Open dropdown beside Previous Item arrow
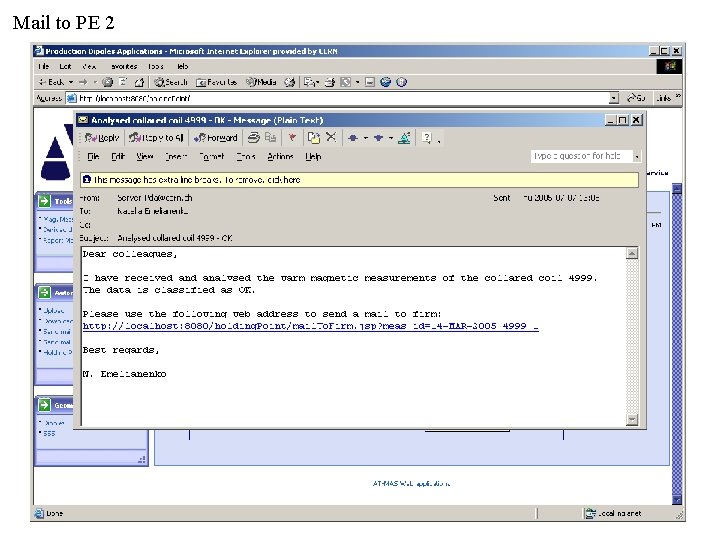Image resolution: width=720 pixels, height=540 pixels. (x=366, y=138)
